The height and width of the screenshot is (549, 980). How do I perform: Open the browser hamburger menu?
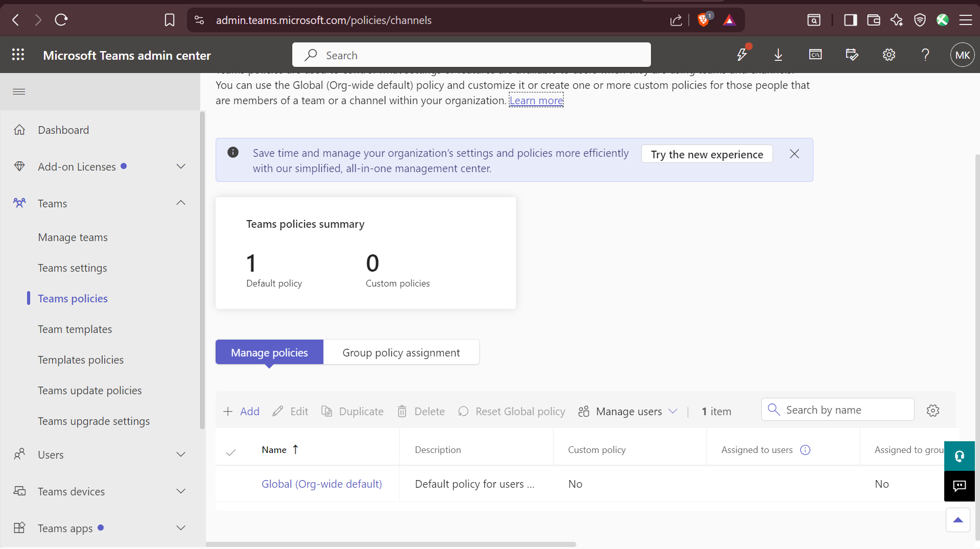pyautogui.click(x=966, y=20)
